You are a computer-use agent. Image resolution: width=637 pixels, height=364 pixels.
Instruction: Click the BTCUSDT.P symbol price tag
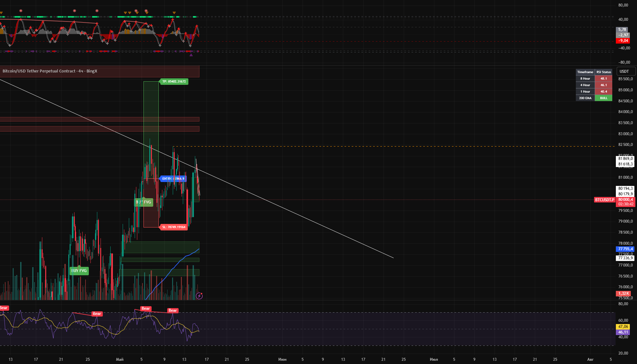604,200
